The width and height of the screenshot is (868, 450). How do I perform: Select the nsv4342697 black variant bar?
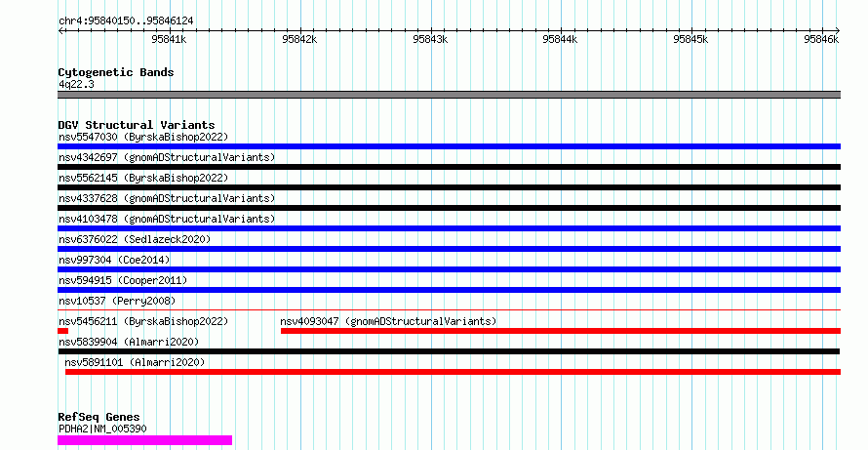[x=449, y=167]
